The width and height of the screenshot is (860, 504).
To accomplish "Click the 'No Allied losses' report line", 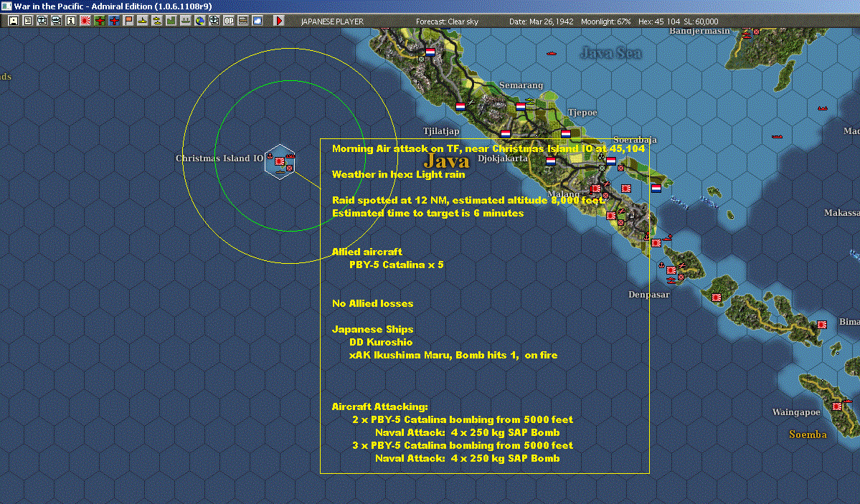I will [372, 303].
